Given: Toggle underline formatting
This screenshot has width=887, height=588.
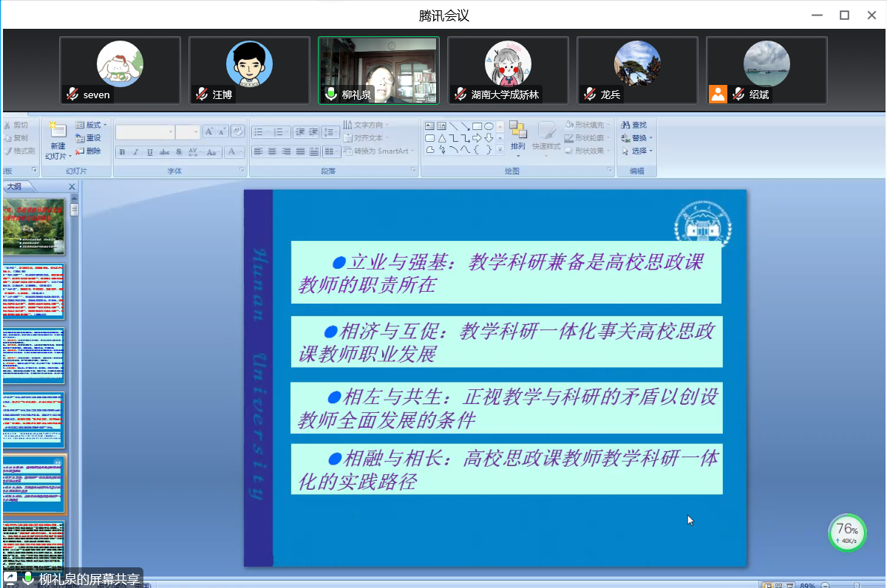Looking at the screenshot, I should pos(150,152).
